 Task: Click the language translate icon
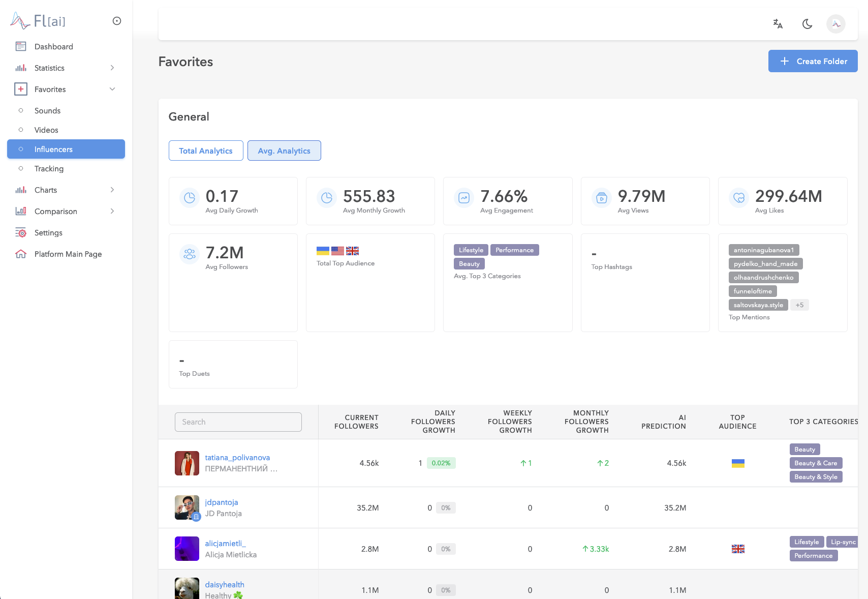click(x=778, y=24)
